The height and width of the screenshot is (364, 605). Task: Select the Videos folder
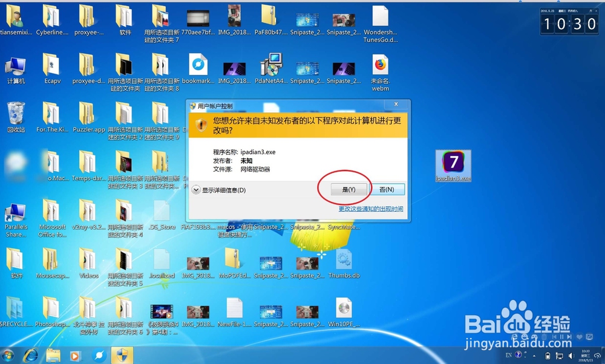click(x=89, y=264)
